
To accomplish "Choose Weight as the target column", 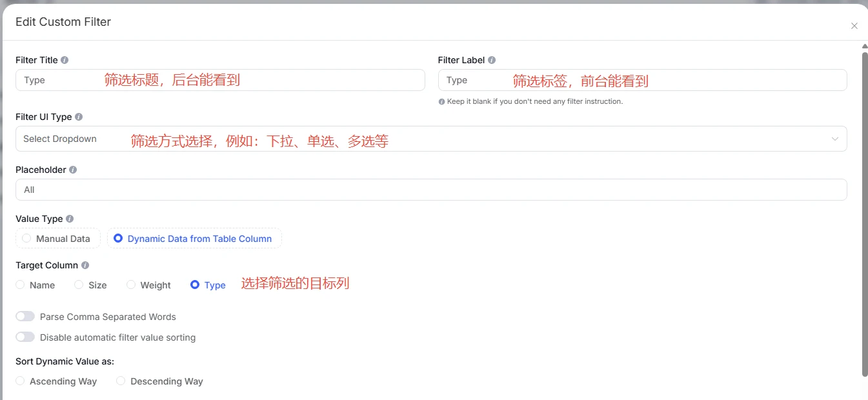I will click(130, 285).
